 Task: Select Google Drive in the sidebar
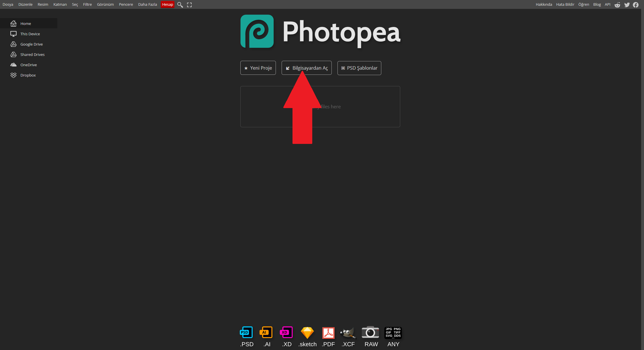(29, 44)
